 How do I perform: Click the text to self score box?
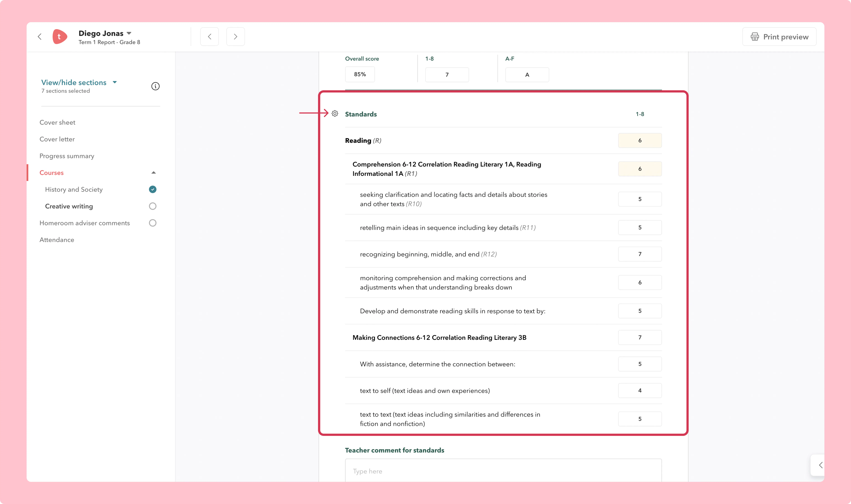[640, 391]
